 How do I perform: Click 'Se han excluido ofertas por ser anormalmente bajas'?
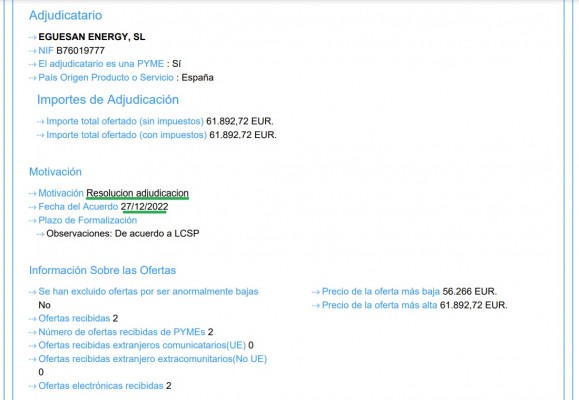point(148,292)
